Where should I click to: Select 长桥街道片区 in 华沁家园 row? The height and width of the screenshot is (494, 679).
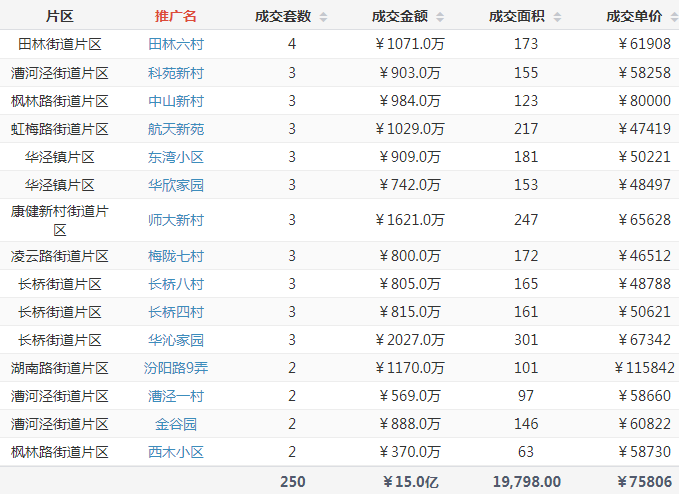coord(60,340)
